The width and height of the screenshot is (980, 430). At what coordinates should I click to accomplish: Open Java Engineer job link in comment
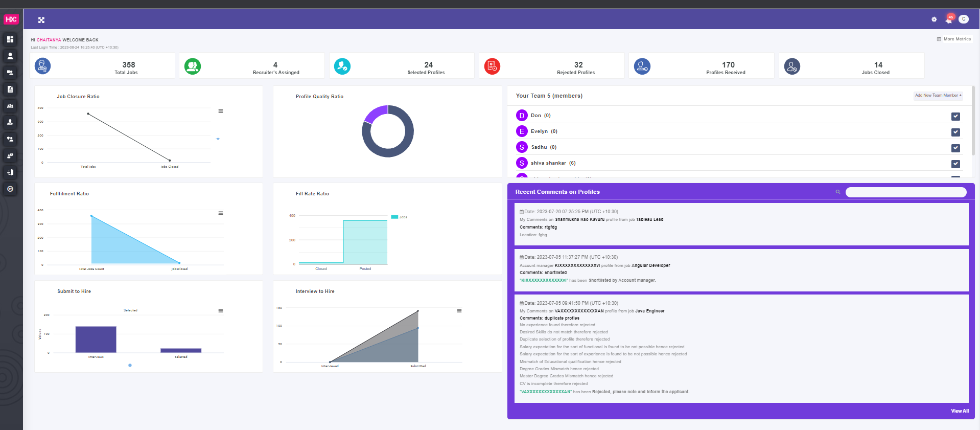pyautogui.click(x=650, y=311)
